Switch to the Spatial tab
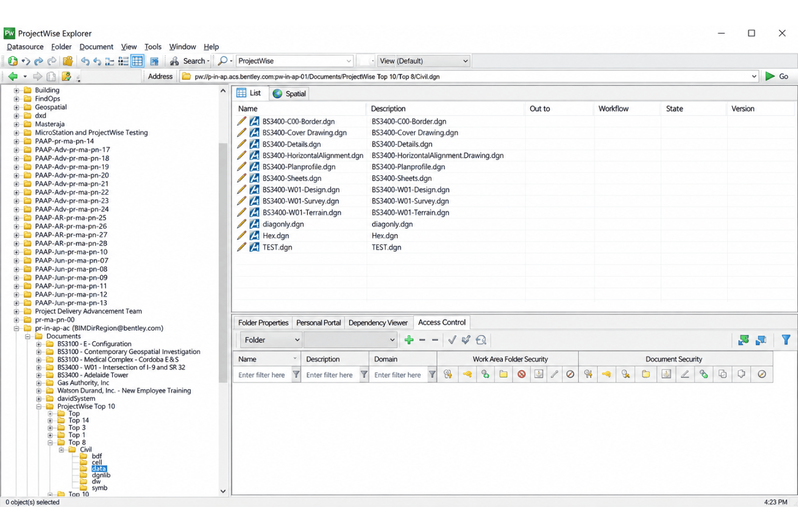The width and height of the screenshot is (798, 532). 290,94
